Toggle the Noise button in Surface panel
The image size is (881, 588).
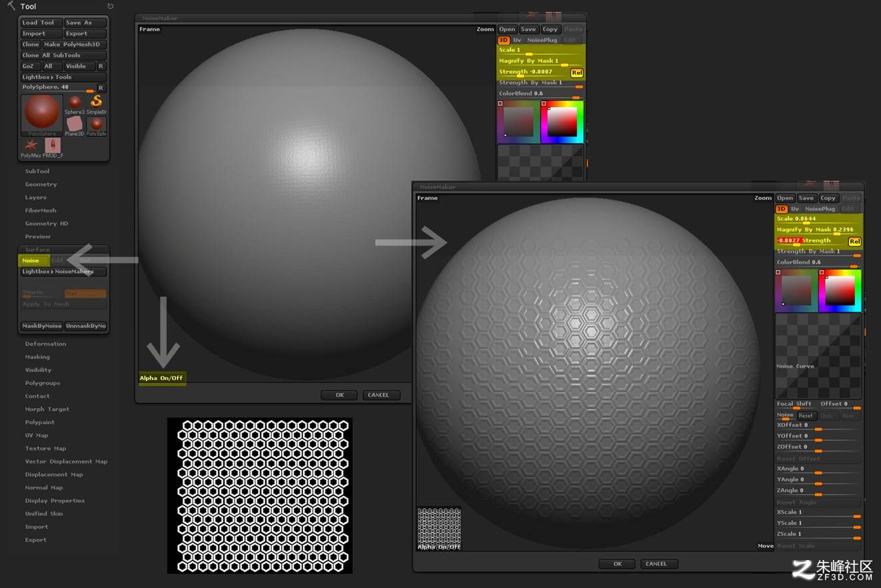[x=33, y=260]
